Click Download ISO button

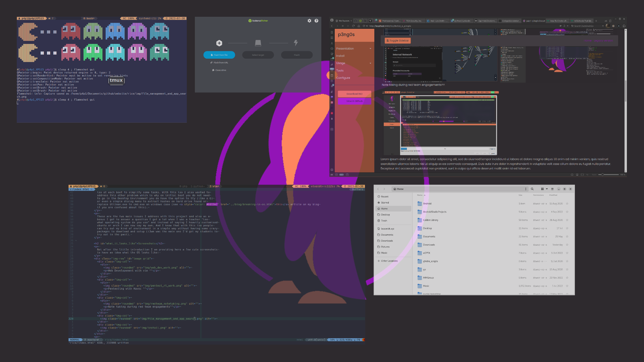pyautogui.click(x=354, y=94)
